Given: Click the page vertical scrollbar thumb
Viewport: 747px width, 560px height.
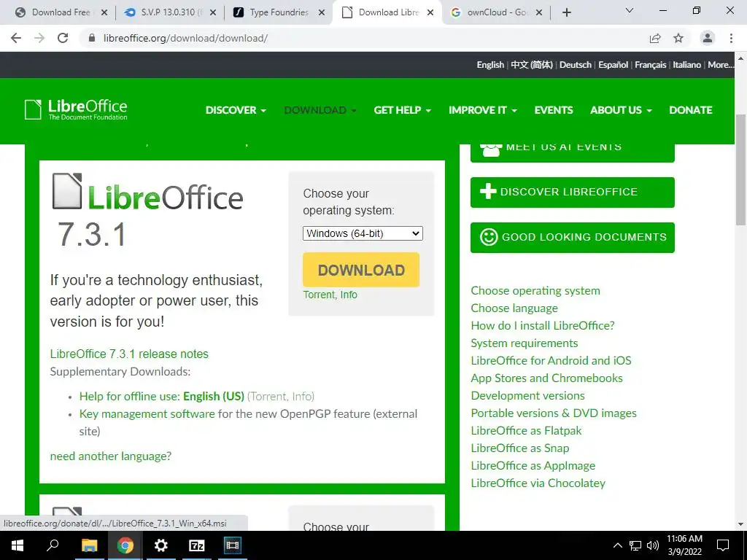Looking at the screenshot, I should coord(741,169).
